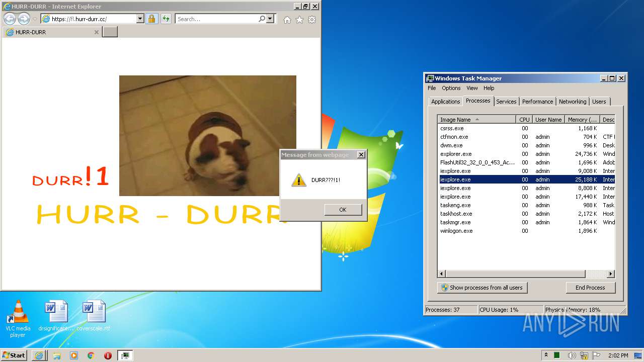Sort processes by User Name column

click(548, 120)
